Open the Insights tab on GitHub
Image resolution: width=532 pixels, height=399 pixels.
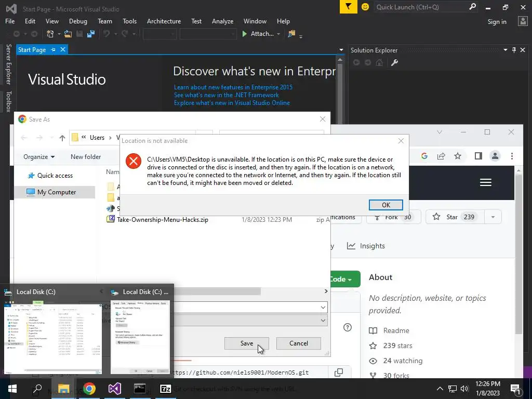[366, 246]
